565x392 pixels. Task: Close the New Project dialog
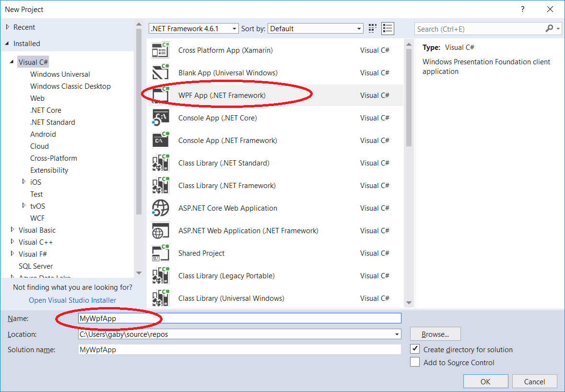550,10
